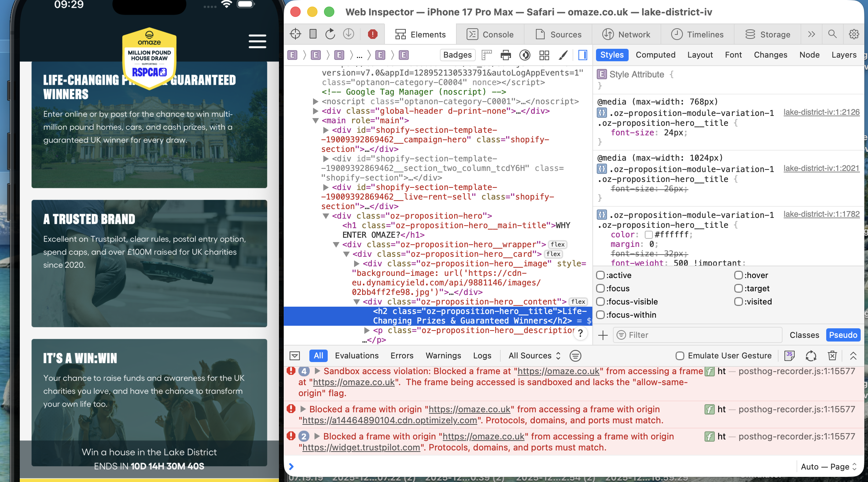Select the Computed styles tab
The height and width of the screenshot is (482, 868).
[655, 55]
